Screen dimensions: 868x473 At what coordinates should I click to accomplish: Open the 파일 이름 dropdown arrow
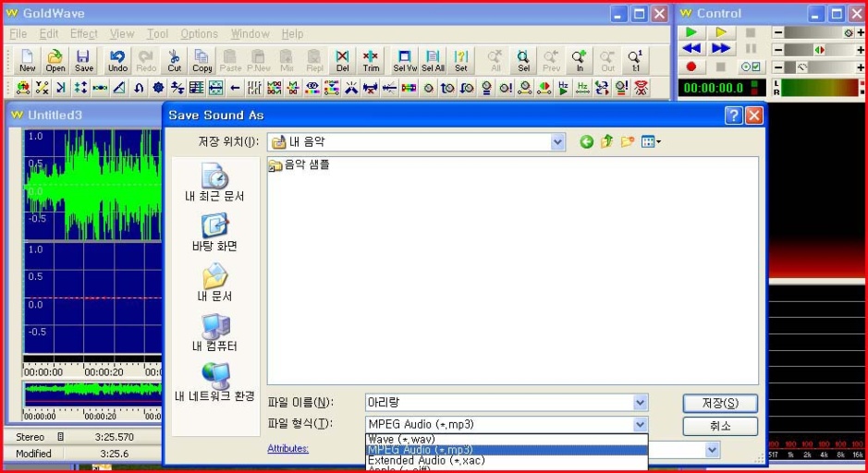pos(640,403)
